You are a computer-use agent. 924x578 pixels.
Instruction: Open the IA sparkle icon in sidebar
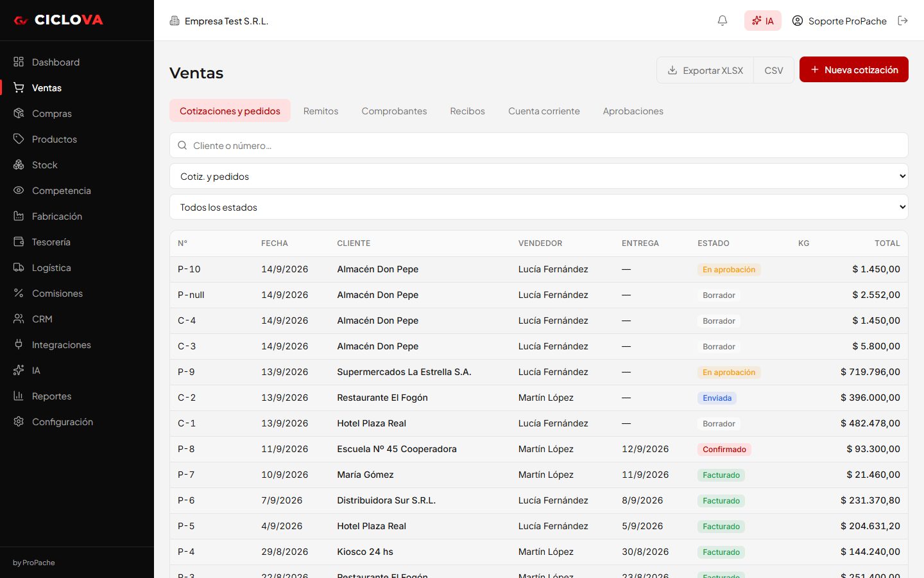[19, 370]
